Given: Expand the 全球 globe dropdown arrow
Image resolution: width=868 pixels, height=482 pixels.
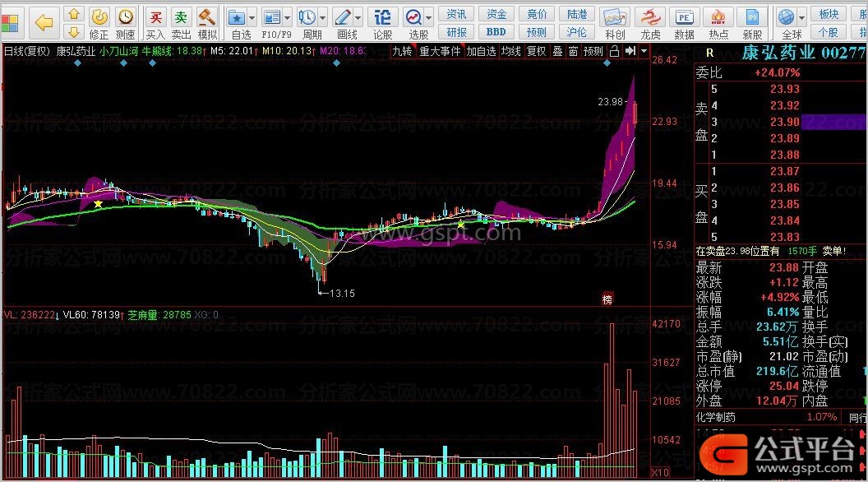Looking at the screenshot, I should coord(802,18).
